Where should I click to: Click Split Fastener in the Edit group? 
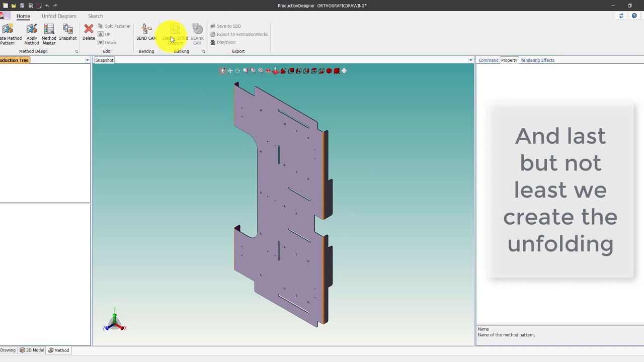[x=114, y=26]
